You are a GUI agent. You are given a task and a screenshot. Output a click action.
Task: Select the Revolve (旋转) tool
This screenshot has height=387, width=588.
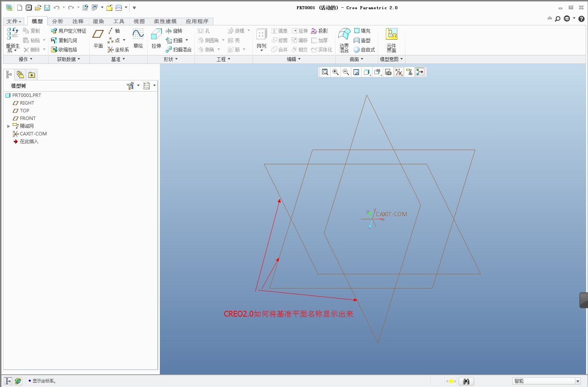pos(174,31)
